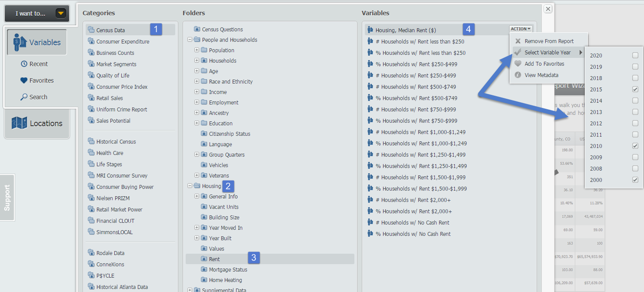Viewport: 644px width, 292px height.
Task: Enable the 2012 year checkbox
Action: point(635,123)
